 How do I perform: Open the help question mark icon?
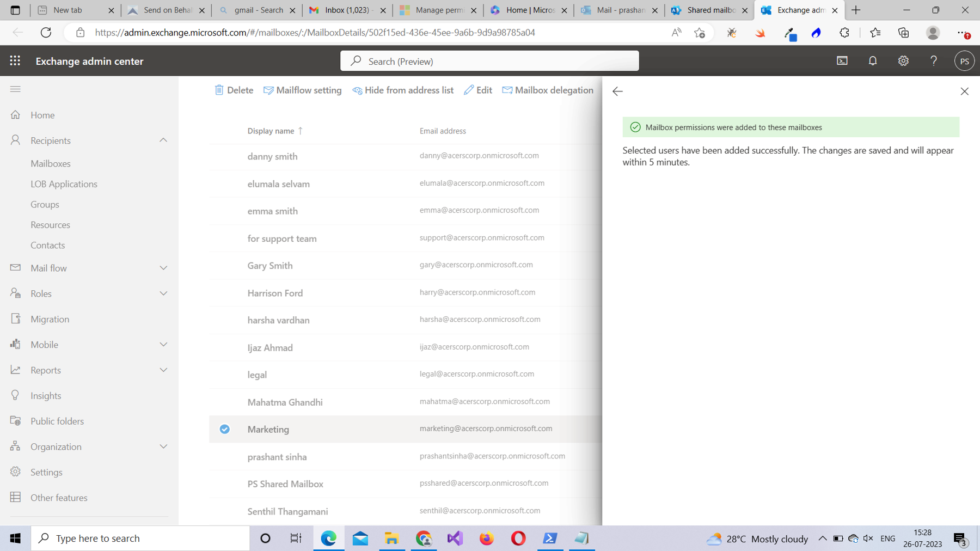pyautogui.click(x=933, y=60)
